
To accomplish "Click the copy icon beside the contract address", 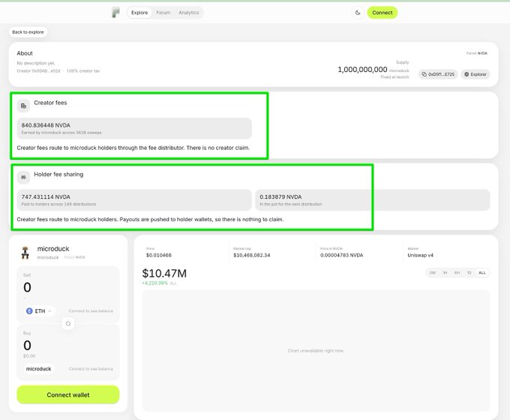I will click(424, 74).
